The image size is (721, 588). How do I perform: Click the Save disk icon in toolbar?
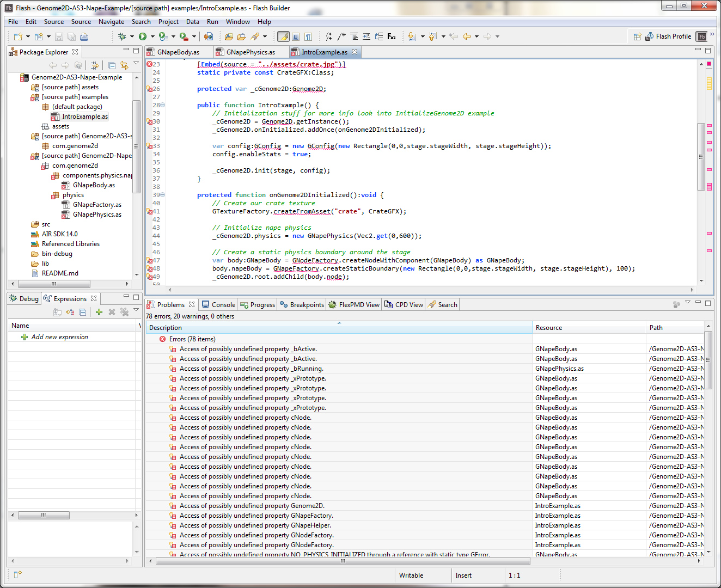click(x=59, y=36)
